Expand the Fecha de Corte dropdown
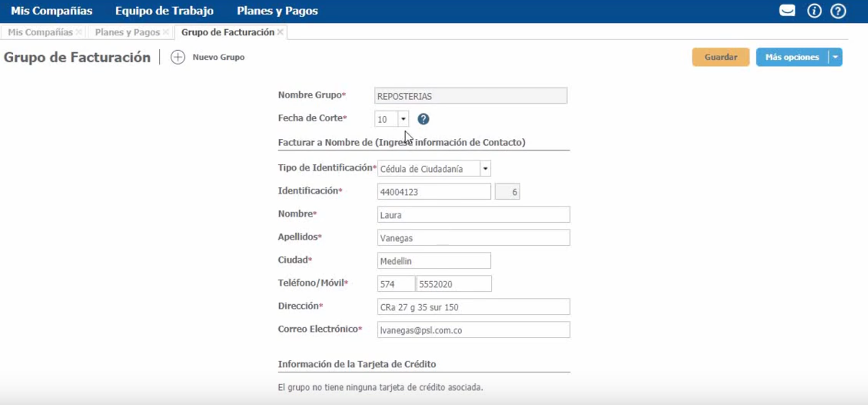The width and height of the screenshot is (868, 405). [403, 119]
